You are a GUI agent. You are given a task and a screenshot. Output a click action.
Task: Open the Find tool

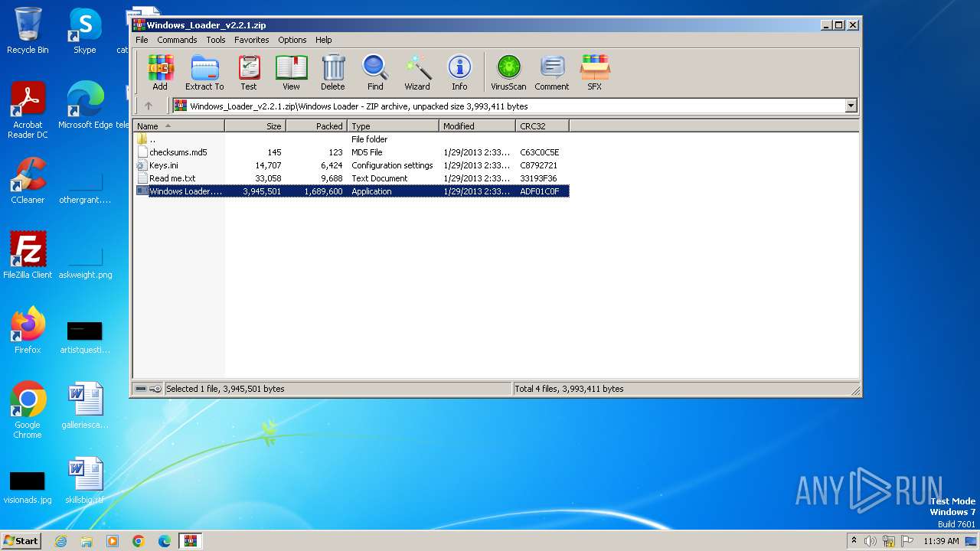click(375, 73)
